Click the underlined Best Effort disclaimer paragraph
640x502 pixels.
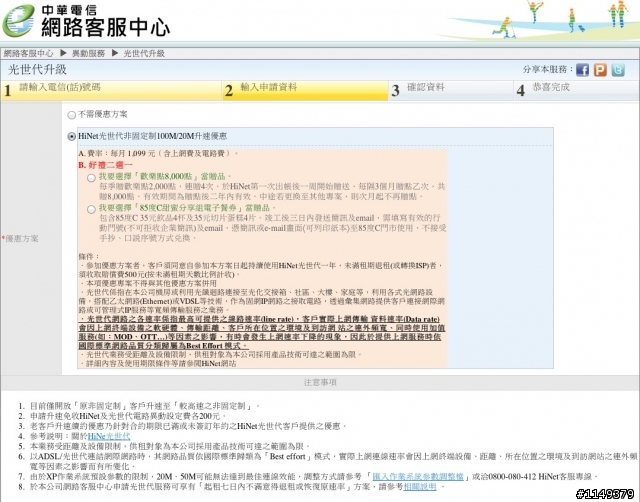tap(262, 332)
